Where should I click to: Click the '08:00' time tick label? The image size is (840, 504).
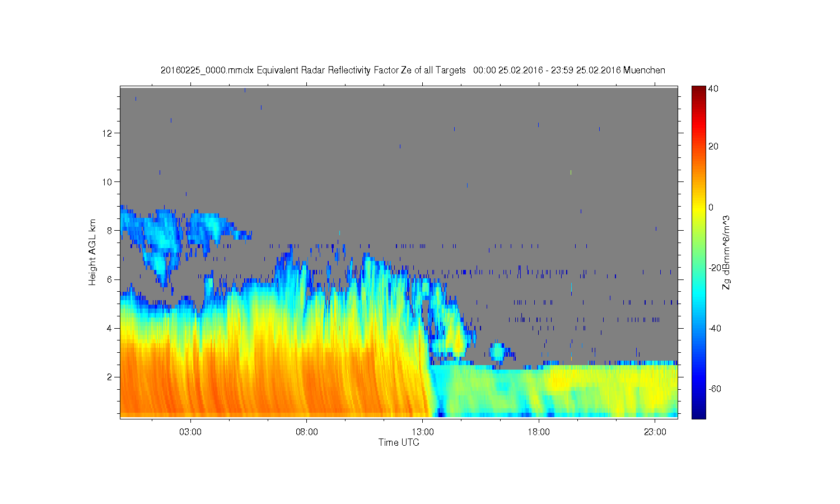tap(307, 432)
